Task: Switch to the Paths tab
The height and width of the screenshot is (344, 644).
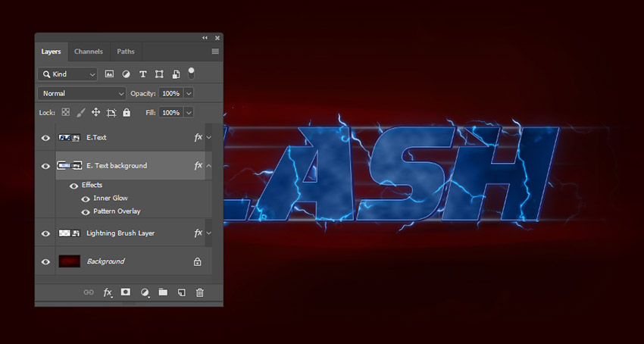Action: (x=126, y=52)
